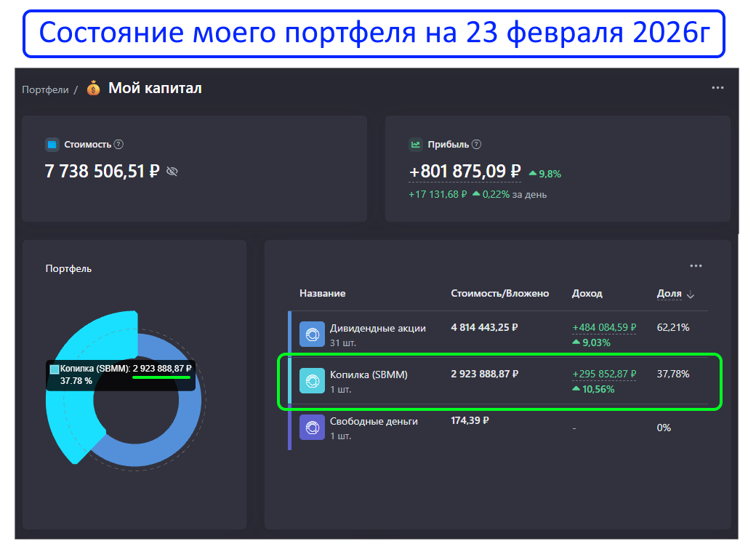This screenshot has height=557, width=756.
Task: Open the Дивидендные акции position name
Action: pyautogui.click(x=378, y=327)
